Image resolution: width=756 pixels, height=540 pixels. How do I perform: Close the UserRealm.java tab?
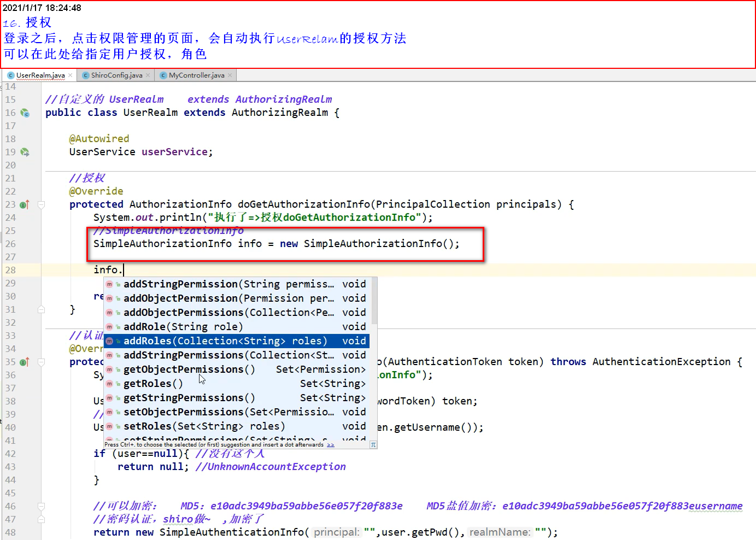tap(71, 75)
